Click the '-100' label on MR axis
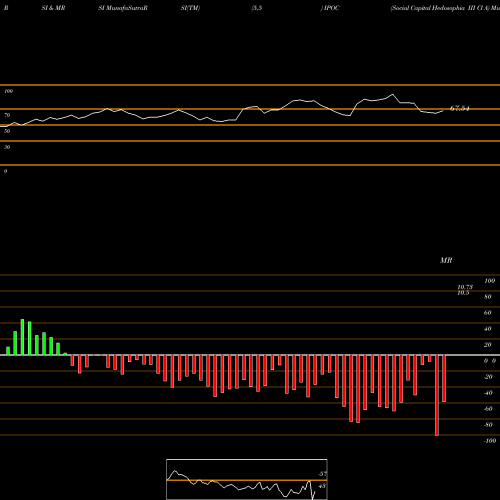500x500 pixels. tap(490, 441)
